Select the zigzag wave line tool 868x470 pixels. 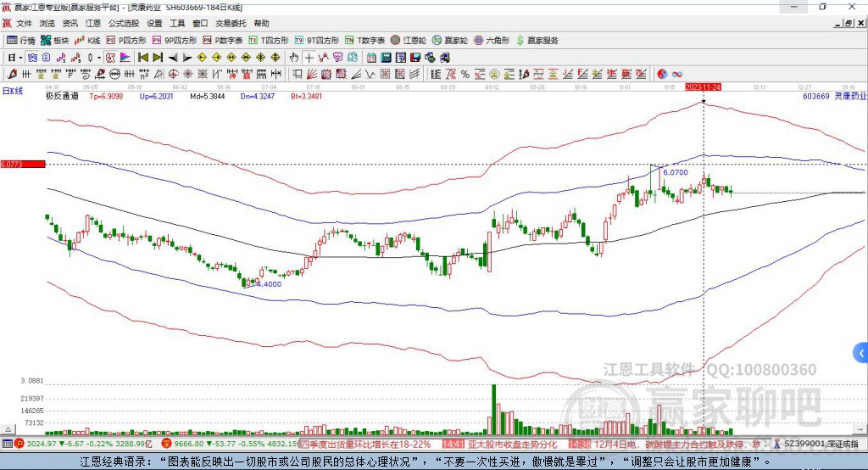[x=370, y=74]
